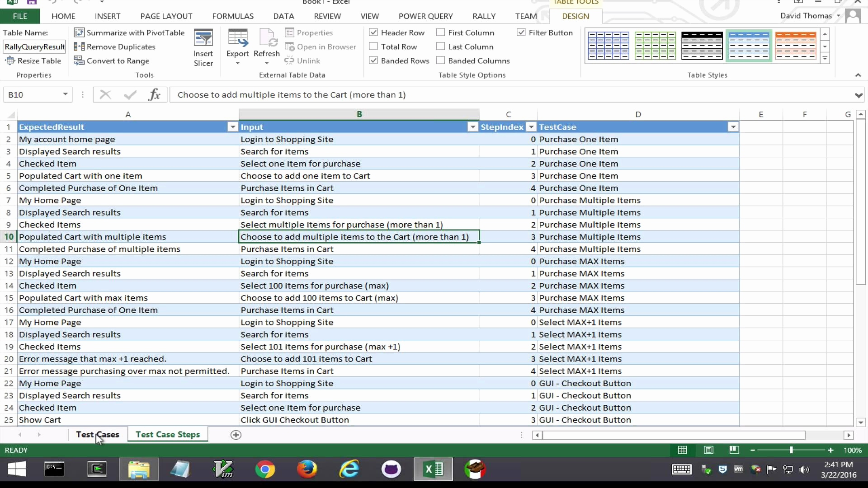Select the Resize Table icon
The width and height of the screenshot is (868, 488).
[10, 61]
